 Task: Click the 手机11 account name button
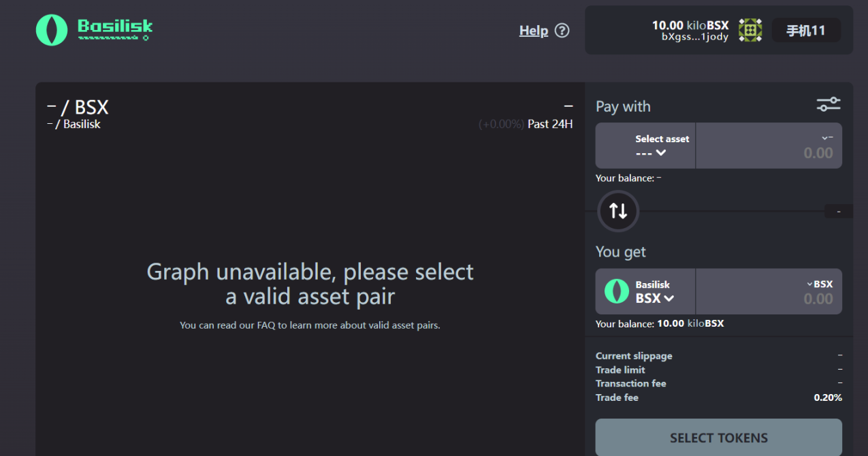[x=806, y=31]
